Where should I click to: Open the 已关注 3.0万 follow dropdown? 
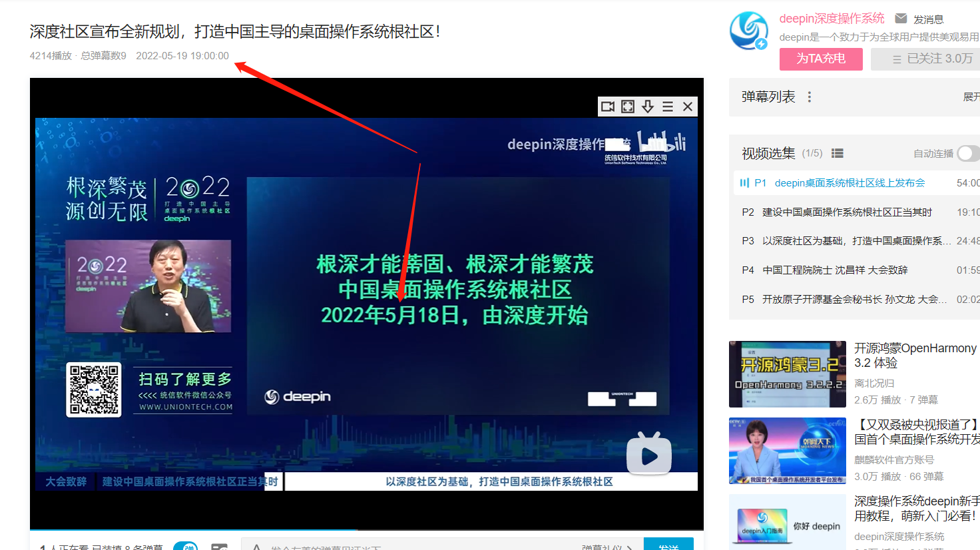925,59
